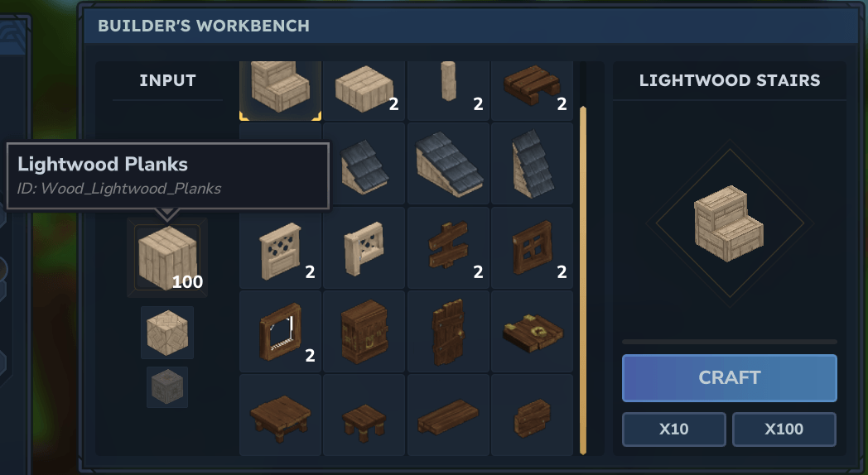Click the Craft button
The height and width of the screenshot is (475, 868).
[x=729, y=377]
